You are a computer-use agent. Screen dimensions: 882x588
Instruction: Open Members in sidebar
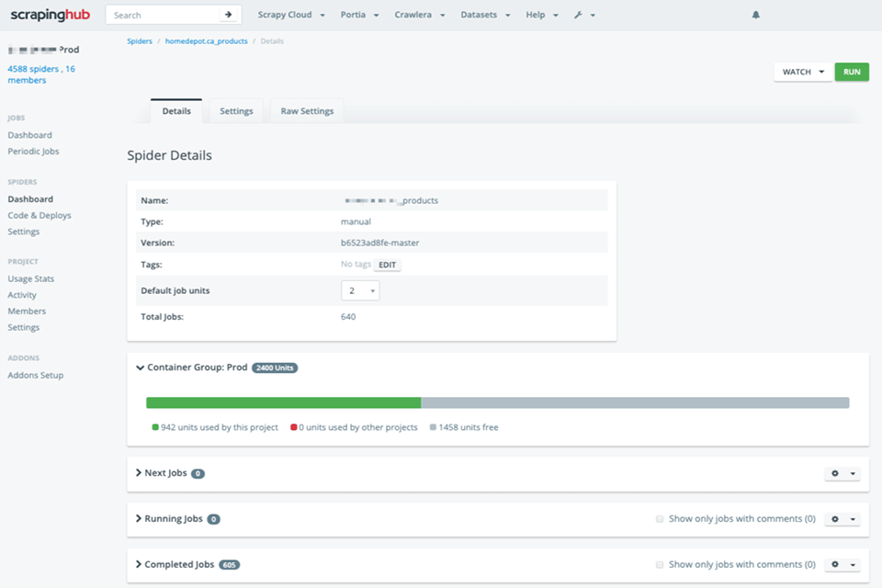click(27, 311)
